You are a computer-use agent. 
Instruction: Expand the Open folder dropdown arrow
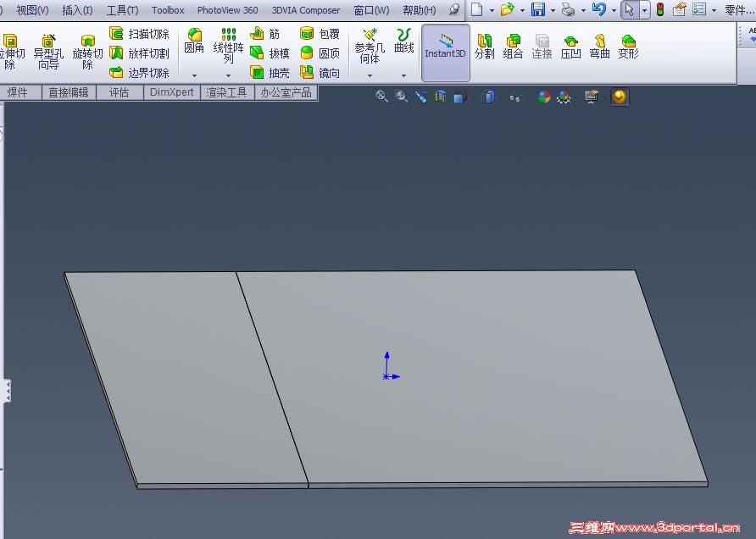click(522, 10)
